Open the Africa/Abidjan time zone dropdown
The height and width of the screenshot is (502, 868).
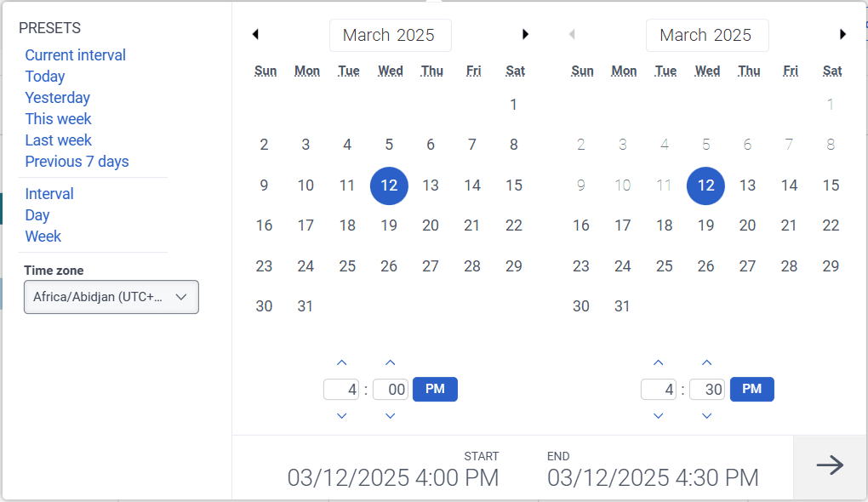pyautogui.click(x=111, y=297)
